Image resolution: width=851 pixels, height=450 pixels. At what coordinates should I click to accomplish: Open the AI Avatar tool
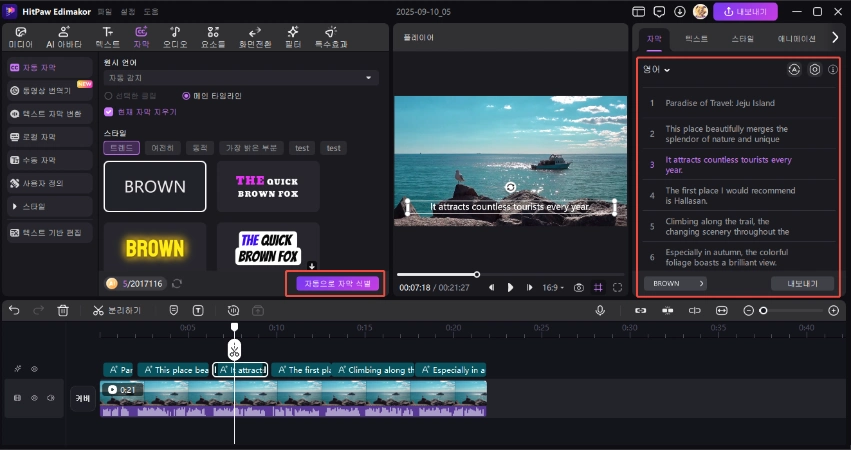[64, 38]
